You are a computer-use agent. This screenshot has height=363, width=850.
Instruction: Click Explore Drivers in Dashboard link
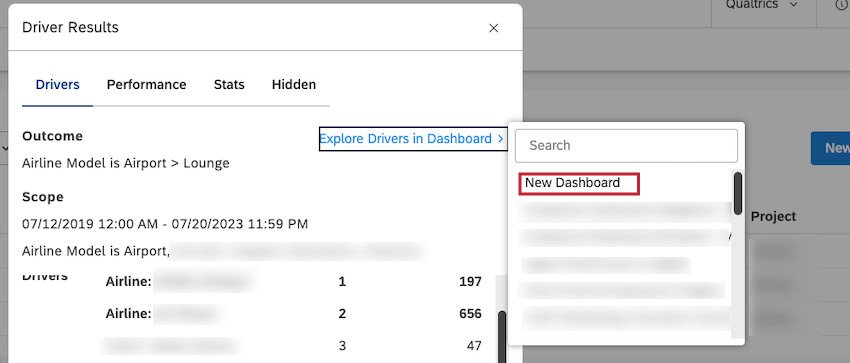click(x=405, y=139)
